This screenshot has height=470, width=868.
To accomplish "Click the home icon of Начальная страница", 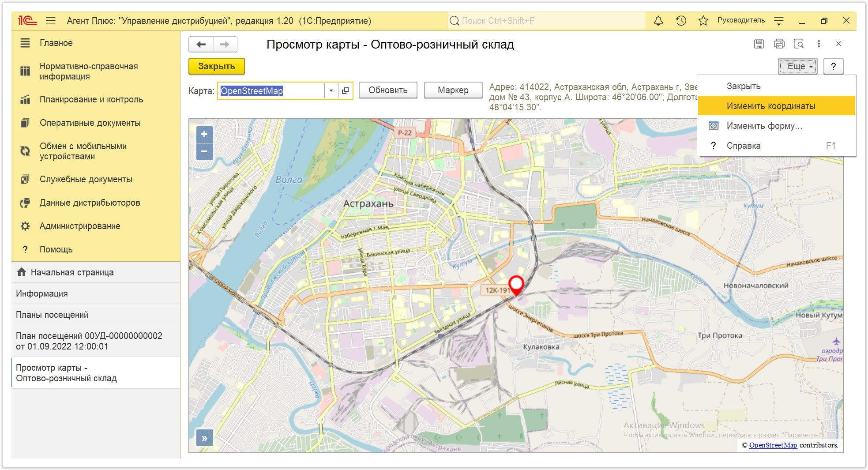I will [x=22, y=272].
